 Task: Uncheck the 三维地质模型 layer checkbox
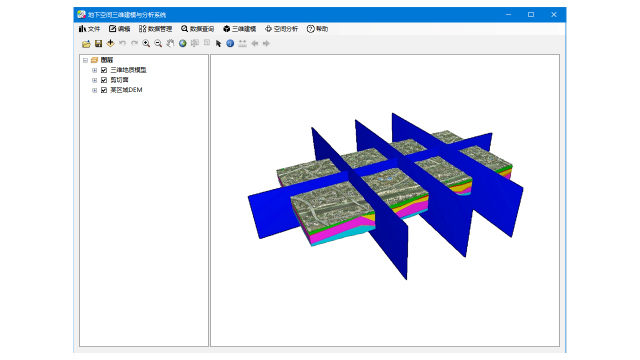104,70
